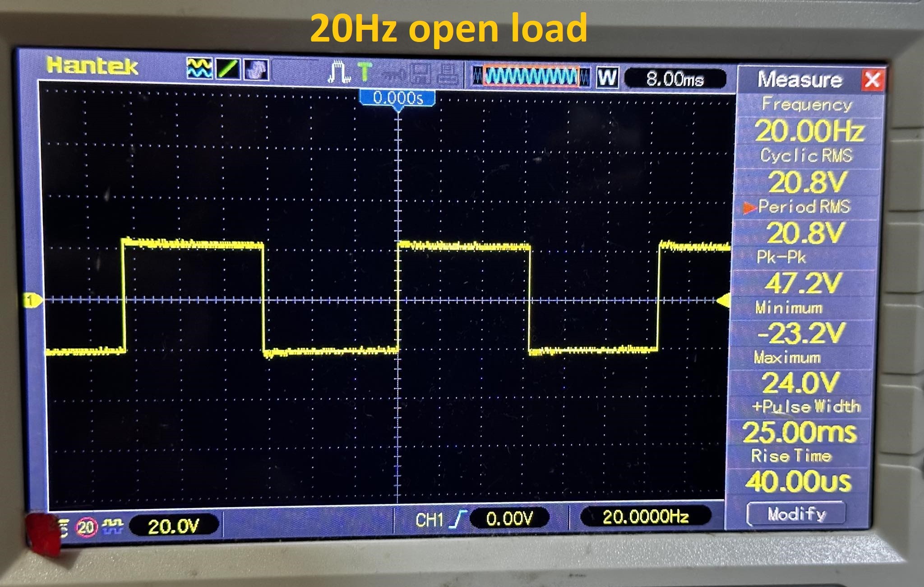Screen dimensions: 924x587
Task: Select the Pk-Pk measurement label
Action: [x=781, y=257]
